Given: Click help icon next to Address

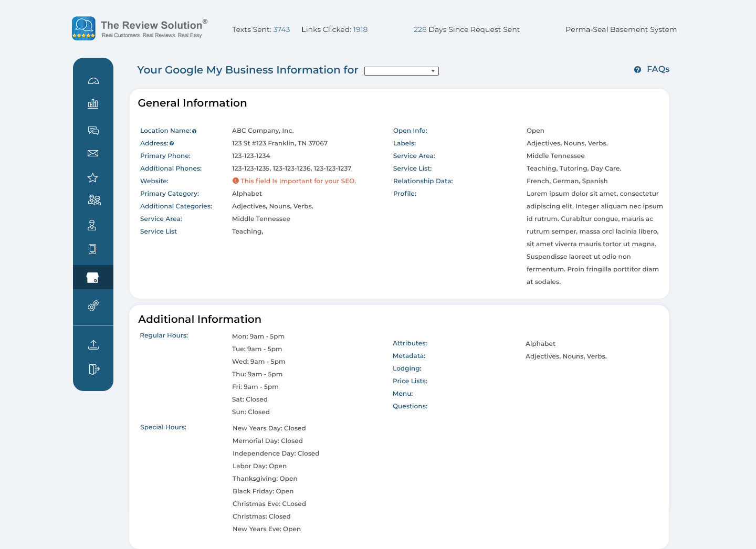Looking at the screenshot, I should pyautogui.click(x=172, y=143).
